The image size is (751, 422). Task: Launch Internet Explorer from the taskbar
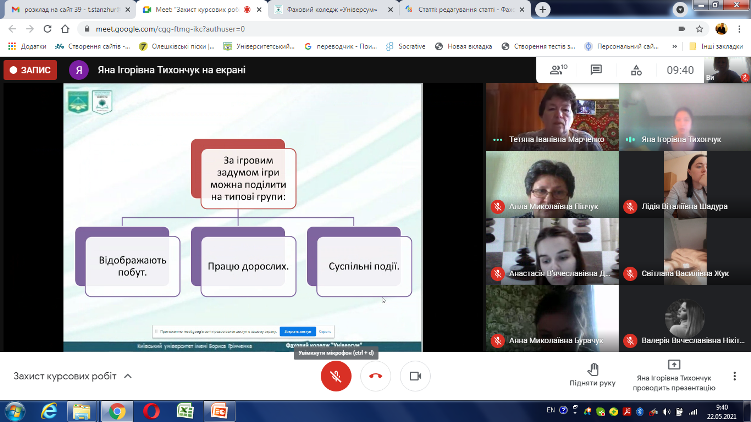[x=49, y=411]
